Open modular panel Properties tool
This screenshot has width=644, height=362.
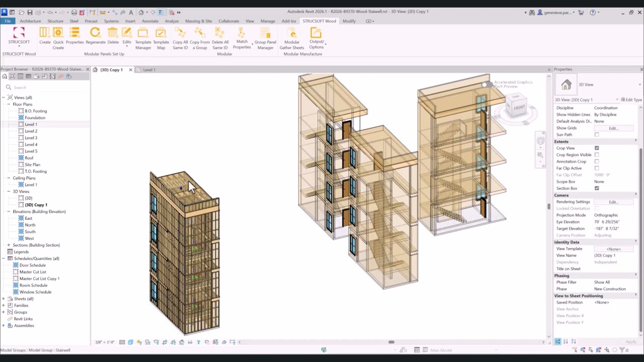pyautogui.click(x=74, y=37)
